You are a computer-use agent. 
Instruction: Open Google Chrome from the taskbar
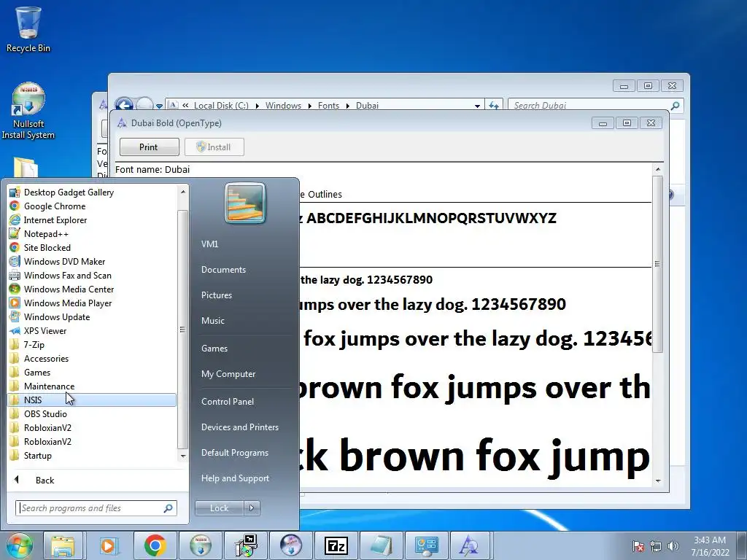point(155,545)
